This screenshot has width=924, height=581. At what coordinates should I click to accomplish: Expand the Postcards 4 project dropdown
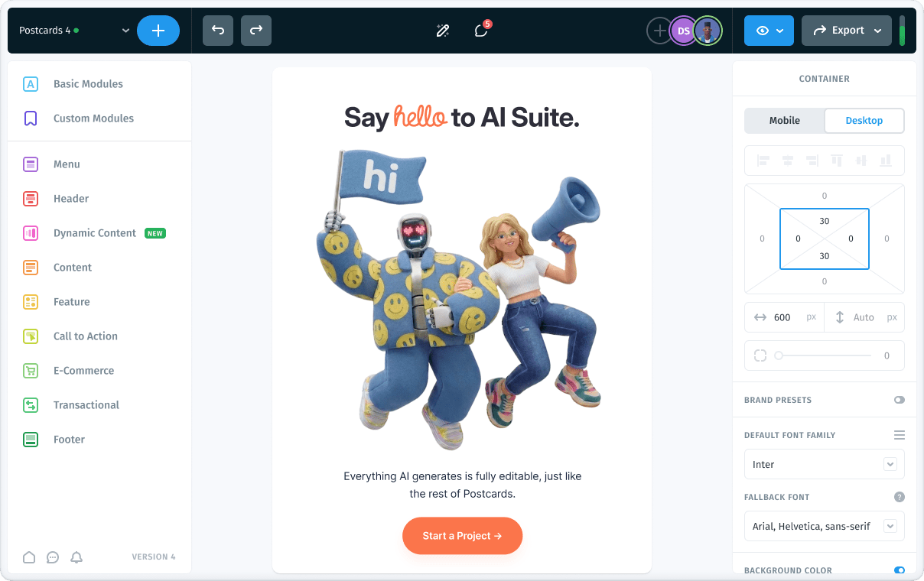(125, 31)
